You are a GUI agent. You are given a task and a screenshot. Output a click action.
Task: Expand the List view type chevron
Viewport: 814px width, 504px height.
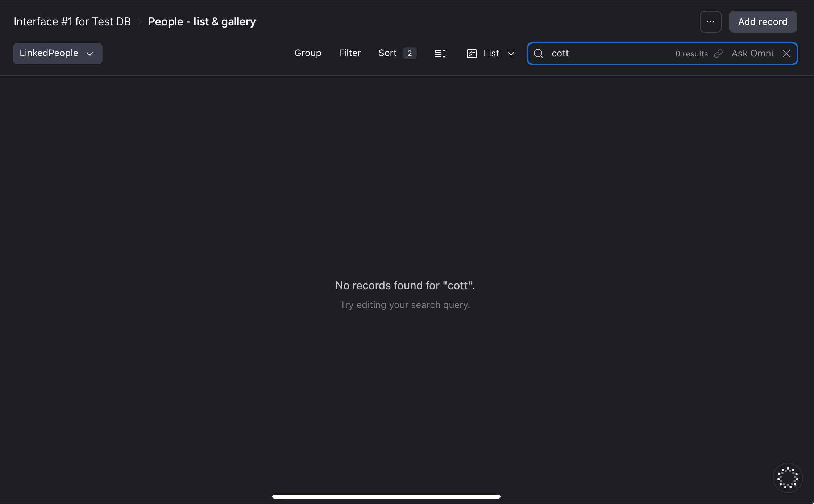[511, 54]
